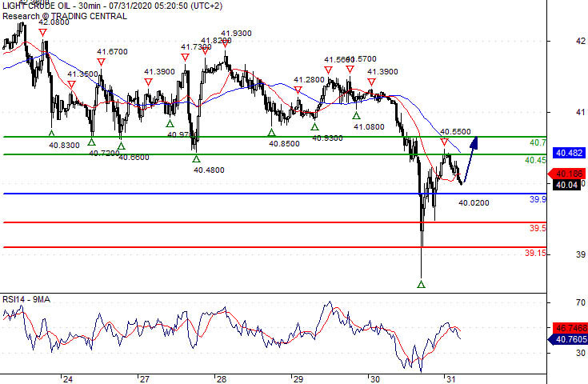Click the red triangle marker under 41.6700
The image size is (588, 384).
tap(101, 62)
